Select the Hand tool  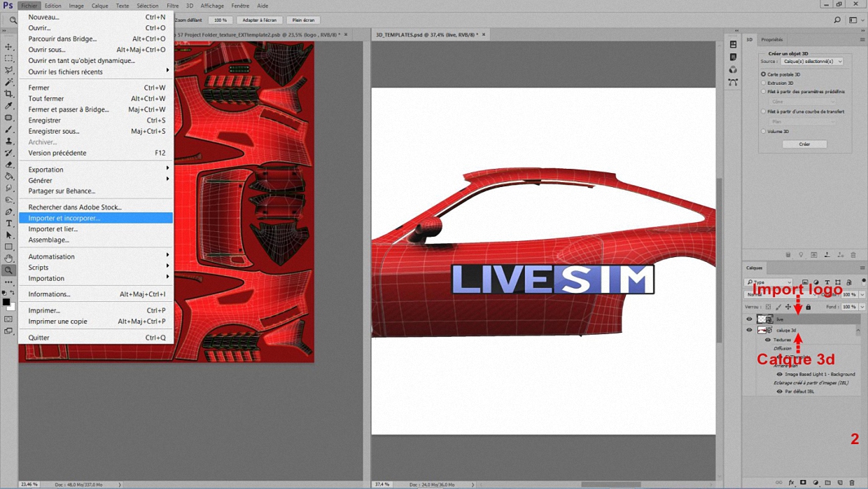click(x=8, y=259)
